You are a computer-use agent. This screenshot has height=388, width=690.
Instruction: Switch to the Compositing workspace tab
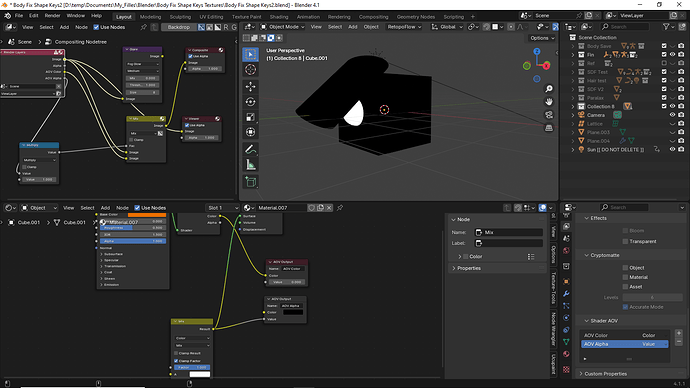tap(374, 17)
